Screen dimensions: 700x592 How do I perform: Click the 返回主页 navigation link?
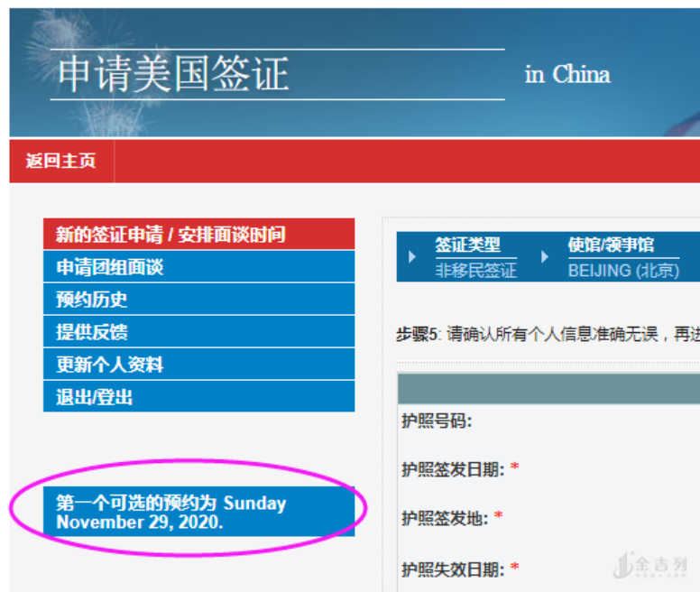click(x=60, y=162)
